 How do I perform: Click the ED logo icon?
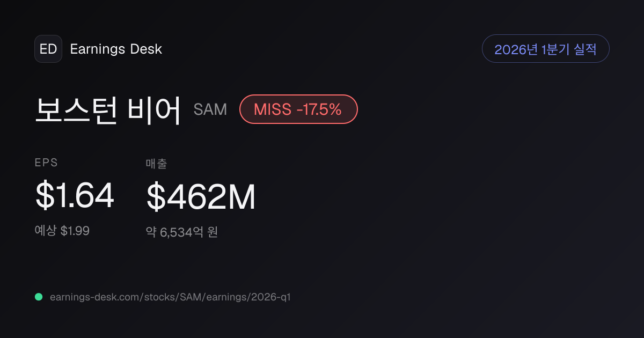coord(48,49)
